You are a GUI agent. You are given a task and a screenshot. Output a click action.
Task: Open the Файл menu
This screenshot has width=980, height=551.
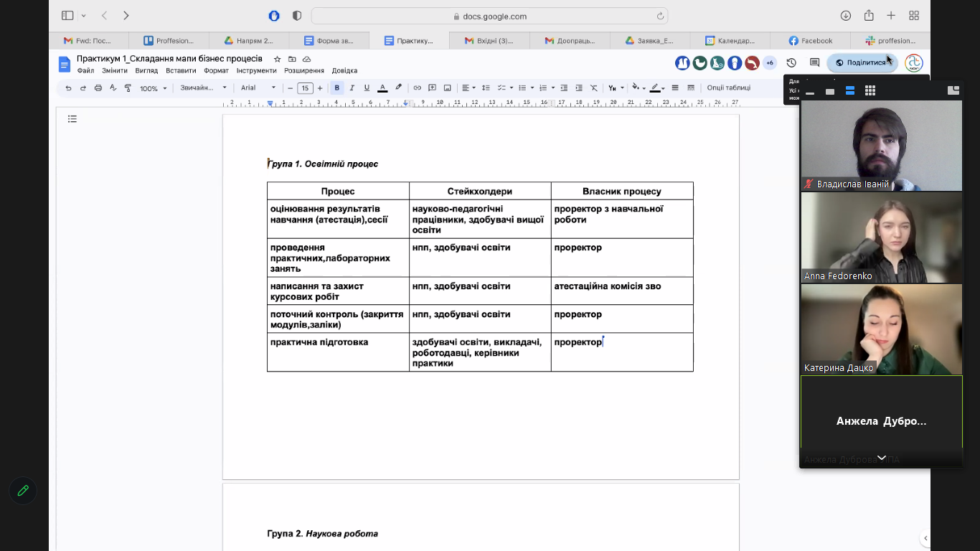tap(85, 71)
